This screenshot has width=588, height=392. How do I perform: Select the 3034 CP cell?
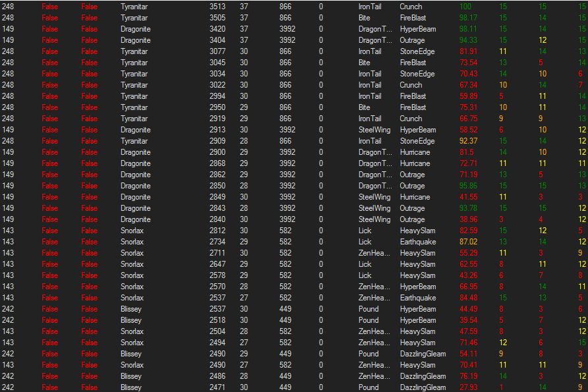217,74
